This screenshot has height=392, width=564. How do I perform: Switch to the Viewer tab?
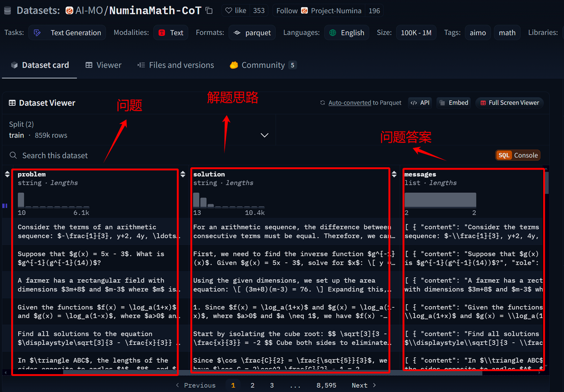pyautogui.click(x=103, y=65)
